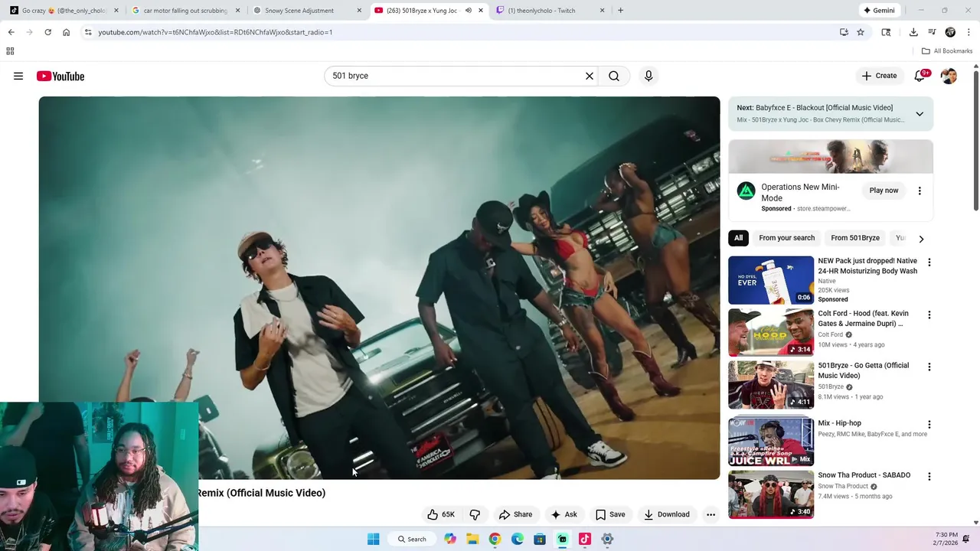
Task: Dislike the video with thumbs down
Action: click(475, 514)
